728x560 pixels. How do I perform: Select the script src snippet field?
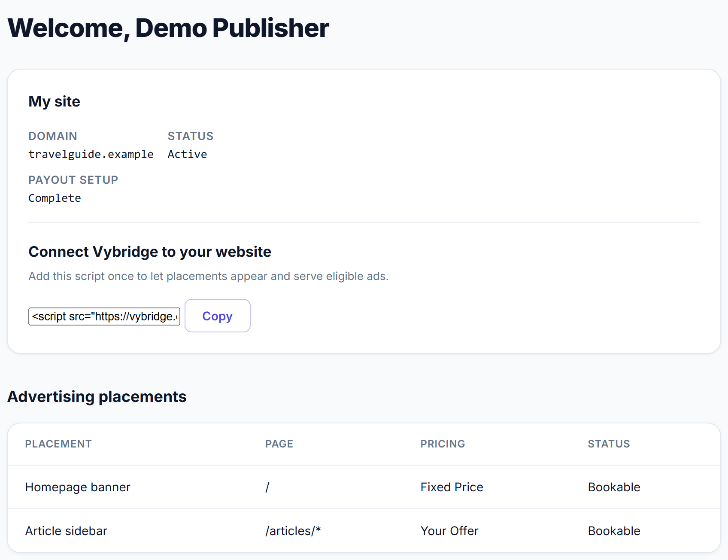coord(104,317)
